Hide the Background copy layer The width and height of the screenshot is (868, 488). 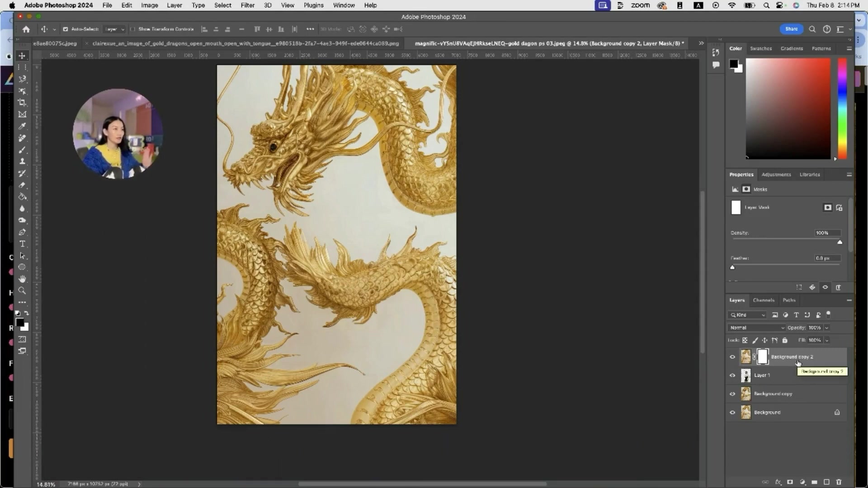pyautogui.click(x=732, y=394)
